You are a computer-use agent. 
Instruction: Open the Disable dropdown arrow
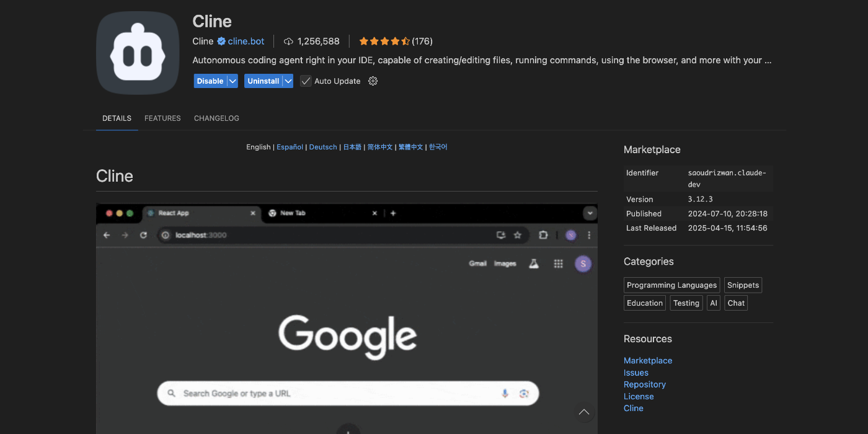click(232, 81)
